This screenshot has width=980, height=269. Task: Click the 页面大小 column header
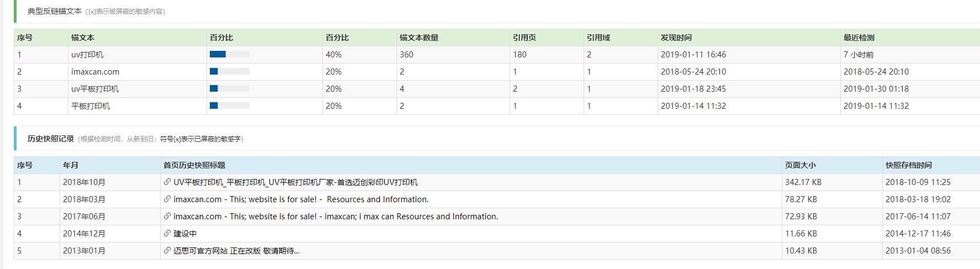coord(800,165)
